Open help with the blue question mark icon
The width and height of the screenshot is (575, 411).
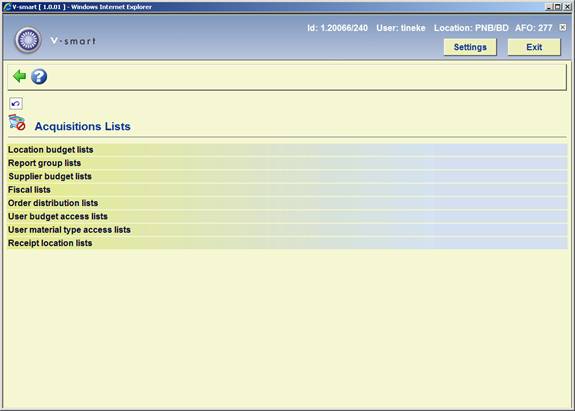39,77
